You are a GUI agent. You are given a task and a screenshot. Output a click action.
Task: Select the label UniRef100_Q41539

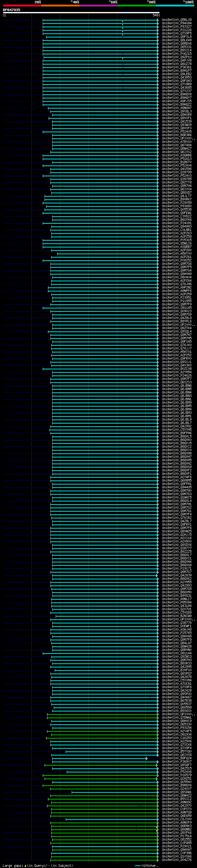[176, 122]
